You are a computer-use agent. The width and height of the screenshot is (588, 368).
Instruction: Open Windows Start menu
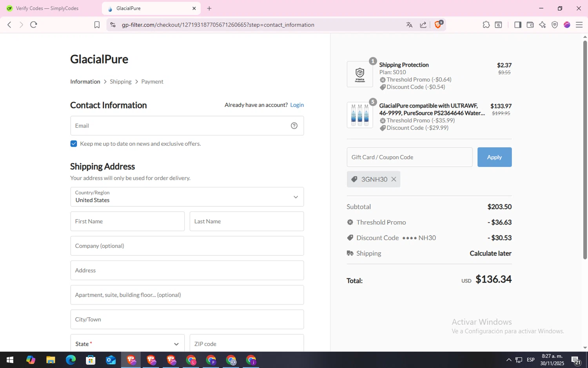tap(10, 360)
